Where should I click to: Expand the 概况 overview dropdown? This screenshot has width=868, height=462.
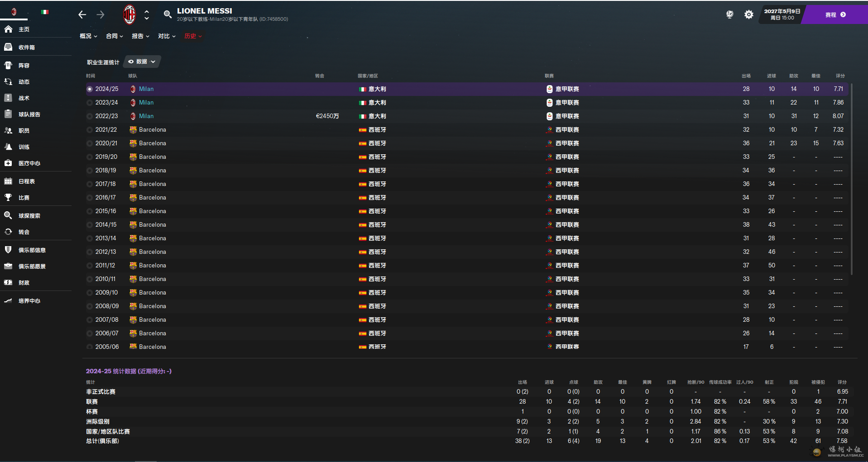point(88,36)
